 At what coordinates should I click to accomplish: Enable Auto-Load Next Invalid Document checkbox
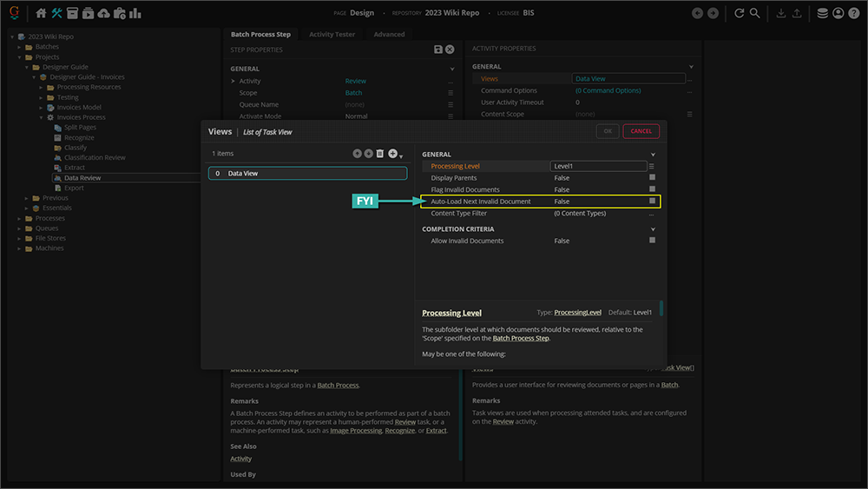pyautogui.click(x=652, y=202)
